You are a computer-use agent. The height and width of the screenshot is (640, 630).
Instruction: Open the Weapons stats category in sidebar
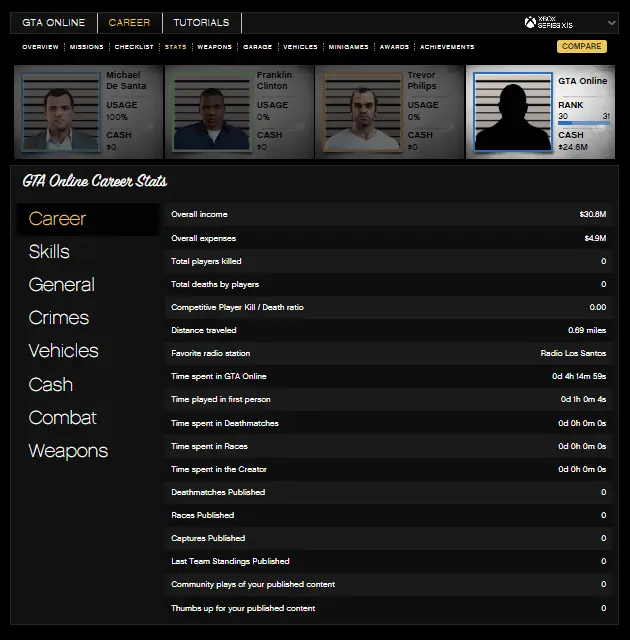(x=68, y=451)
